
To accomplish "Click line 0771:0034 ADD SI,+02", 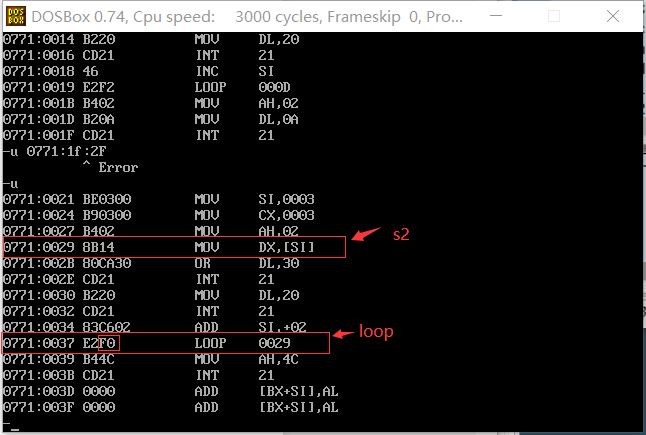I will pos(155,327).
